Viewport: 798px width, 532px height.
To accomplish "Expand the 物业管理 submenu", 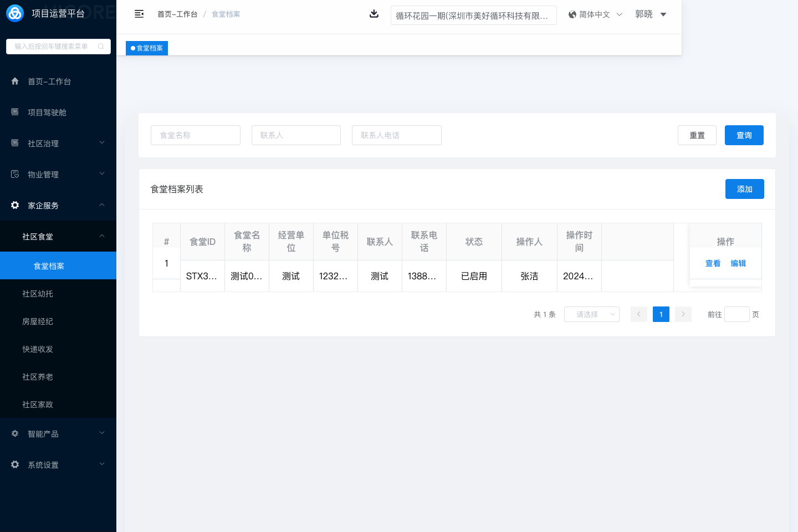I will tap(58, 175).
